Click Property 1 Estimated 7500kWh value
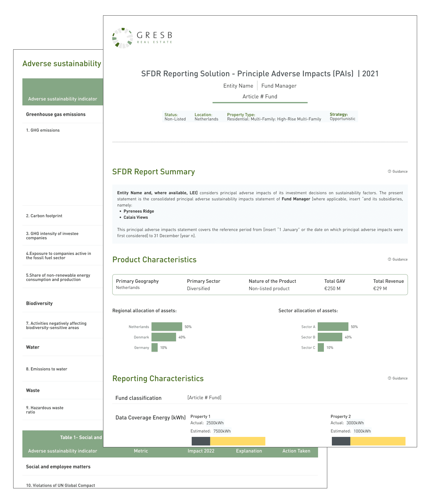Viewport: 430px width, 504px height. [x=222, y=431]
